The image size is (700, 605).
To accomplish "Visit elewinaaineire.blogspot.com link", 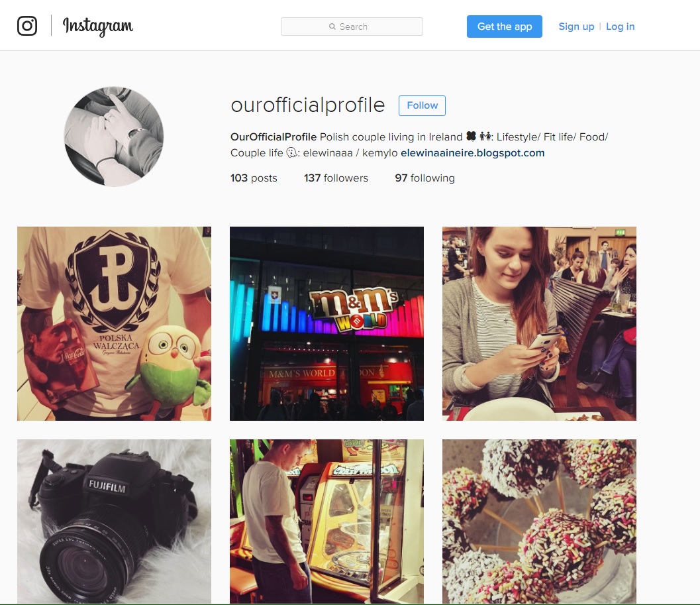I will coord(472,153).
